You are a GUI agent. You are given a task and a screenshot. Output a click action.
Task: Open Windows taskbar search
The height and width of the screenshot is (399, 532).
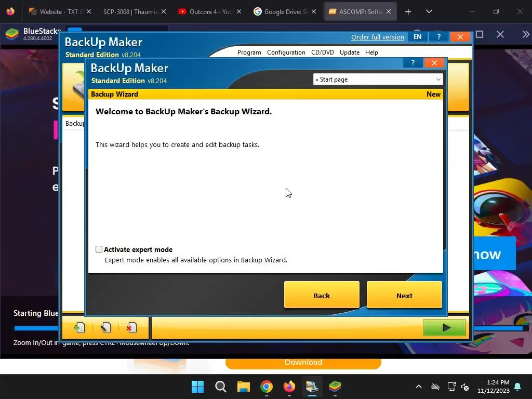click(x=220, y=387)
